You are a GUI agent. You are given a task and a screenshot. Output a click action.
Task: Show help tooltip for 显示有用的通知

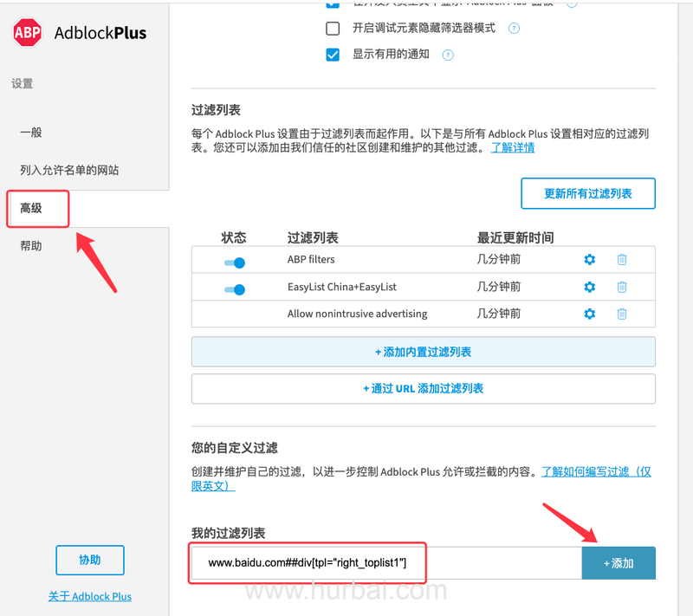(448, 55)
